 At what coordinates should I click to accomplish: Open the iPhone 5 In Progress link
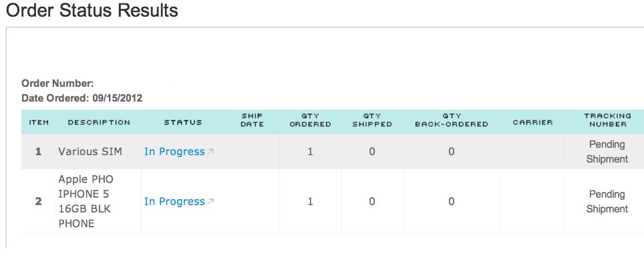point(174,201)
